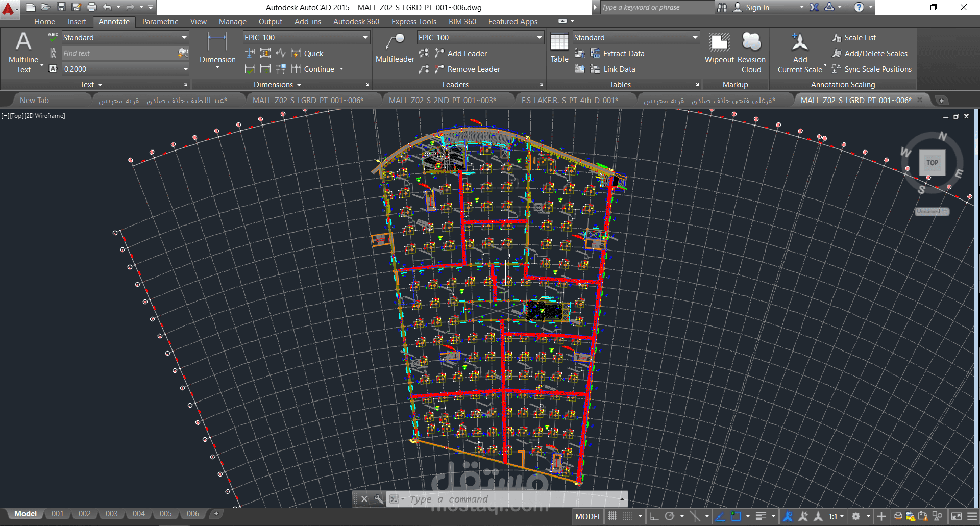Open the 1:1 annotation scale dropdown
The width and height of the screenshot is (980, 526).
[x=836, y=516]
